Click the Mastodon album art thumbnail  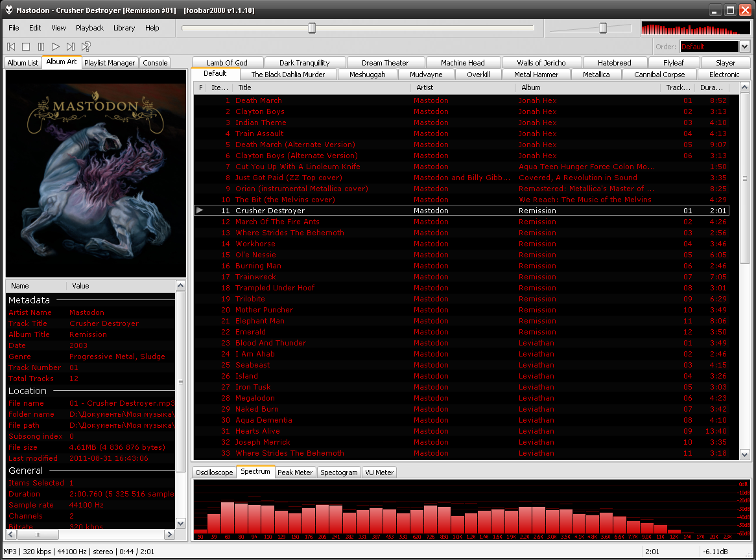(96, 174)
